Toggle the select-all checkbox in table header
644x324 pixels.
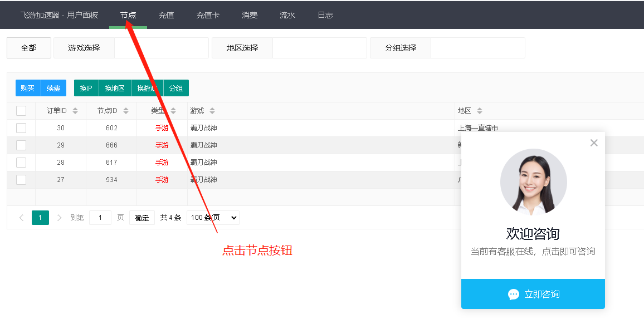click(x=21, y=111)
